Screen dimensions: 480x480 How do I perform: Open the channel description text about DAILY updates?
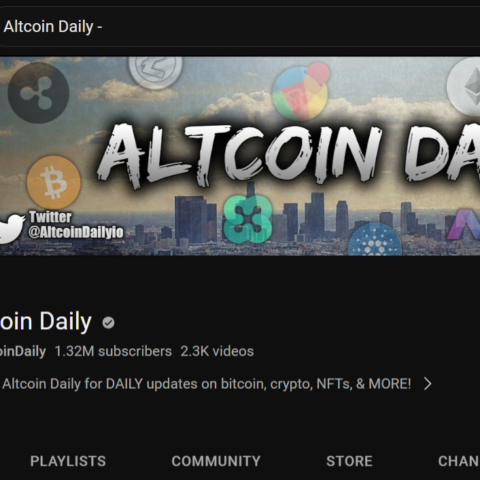tap(207, 384)
